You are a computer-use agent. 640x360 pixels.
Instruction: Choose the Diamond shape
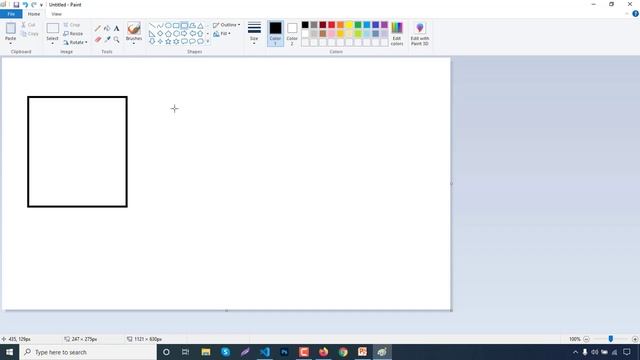160,33
